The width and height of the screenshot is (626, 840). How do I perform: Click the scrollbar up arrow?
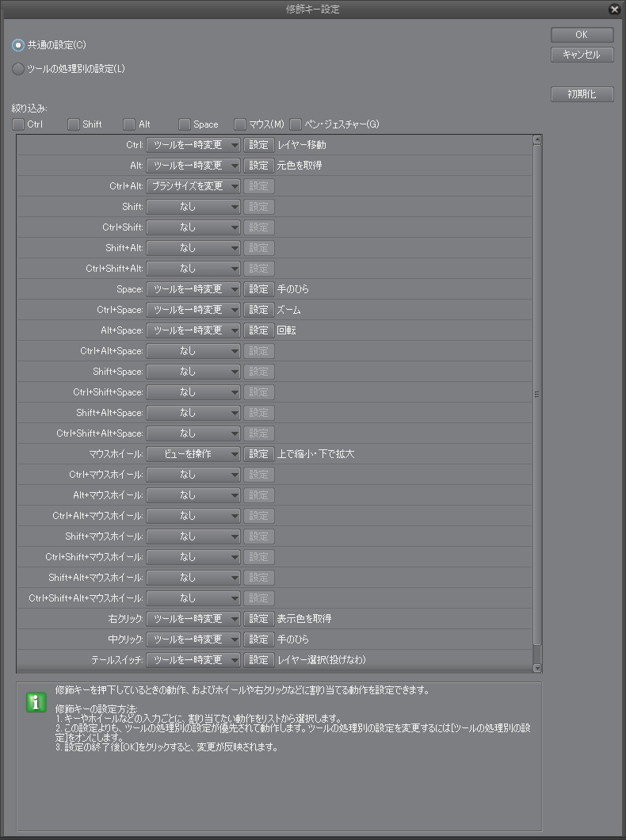(x=537, y=139)
